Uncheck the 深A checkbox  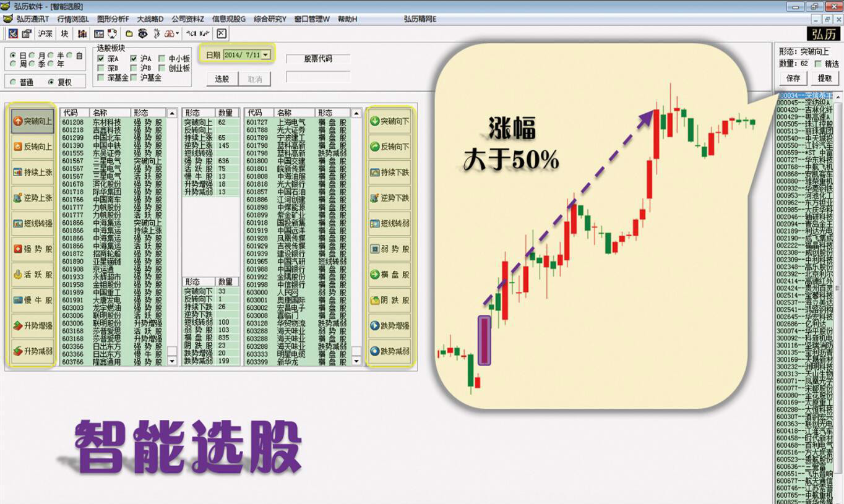101,59
